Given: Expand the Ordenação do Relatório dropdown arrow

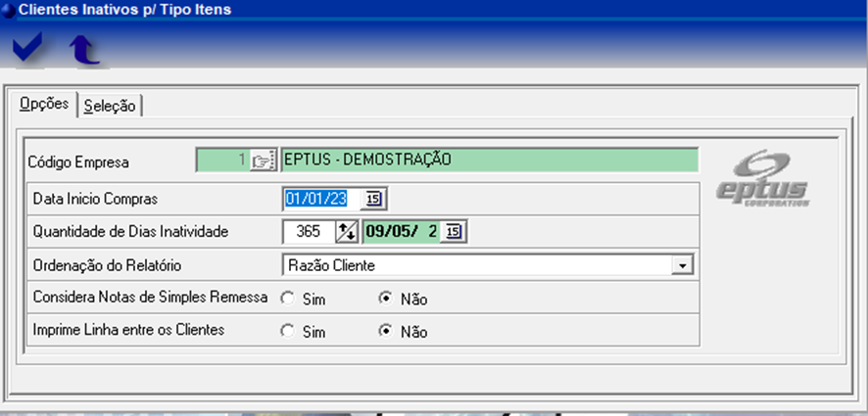Looking at the screenshot, I should [x=683, y=265].
